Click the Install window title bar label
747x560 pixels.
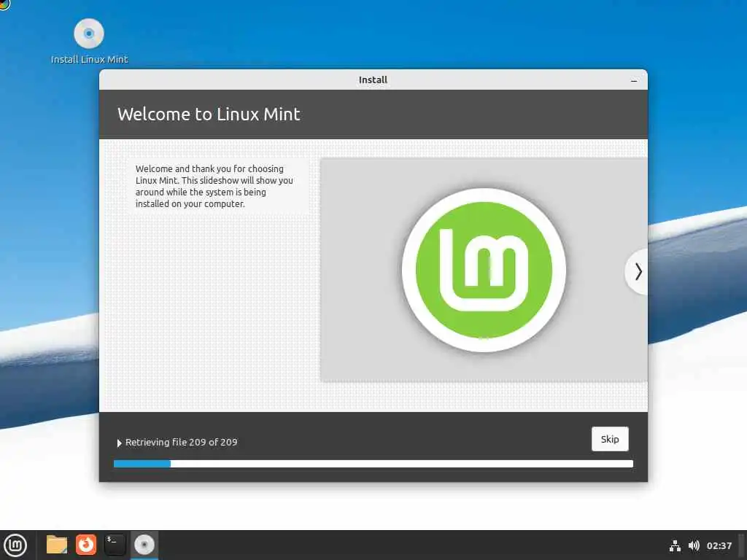pos(373,80)
